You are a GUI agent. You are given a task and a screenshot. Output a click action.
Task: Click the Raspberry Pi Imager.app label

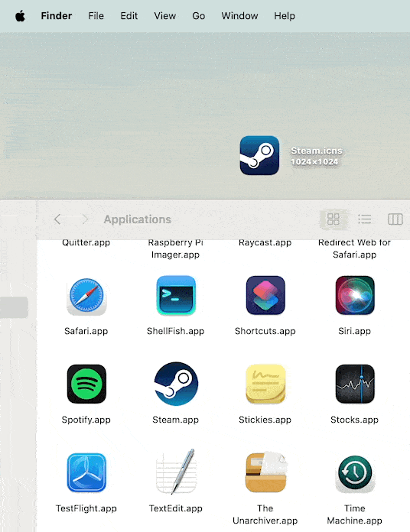(175, 248)
